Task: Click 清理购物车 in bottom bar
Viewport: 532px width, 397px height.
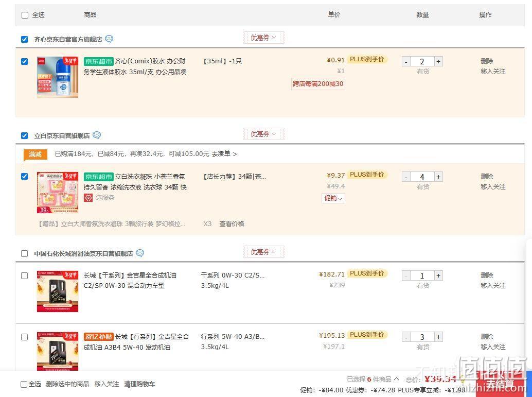Action: point(139,384)
